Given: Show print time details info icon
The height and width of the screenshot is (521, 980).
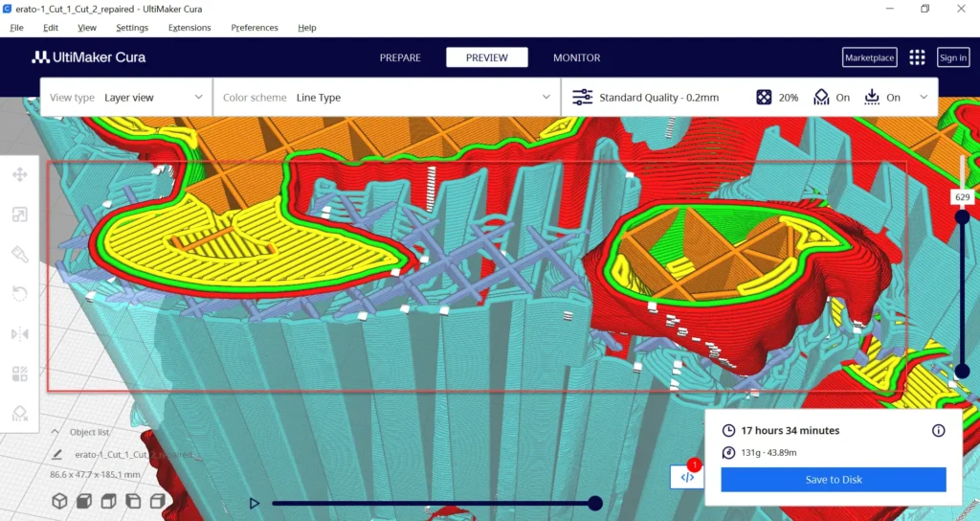Looking at the screenshot, I should click(x=938, y=430).
